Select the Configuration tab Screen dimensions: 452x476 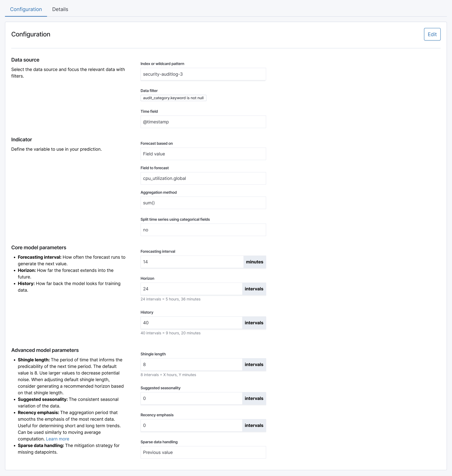(26, 9)
